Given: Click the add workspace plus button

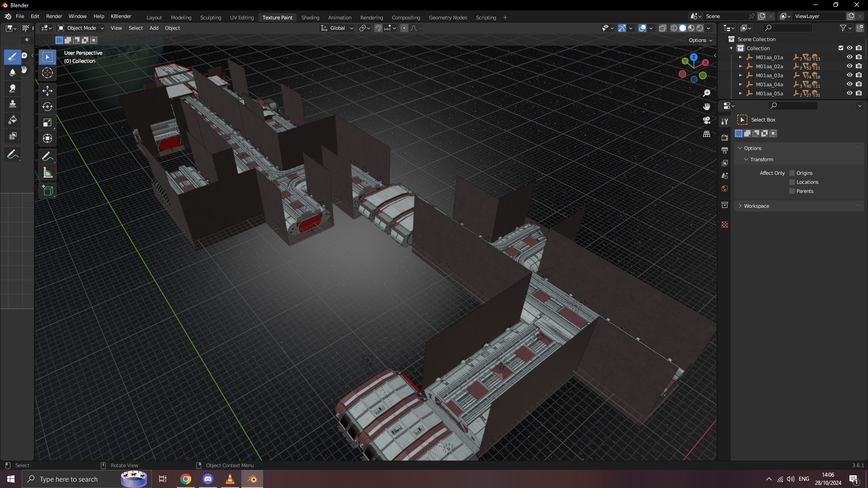Looking at the screenshot, I should pyautogui.click(x=505, y=18).
